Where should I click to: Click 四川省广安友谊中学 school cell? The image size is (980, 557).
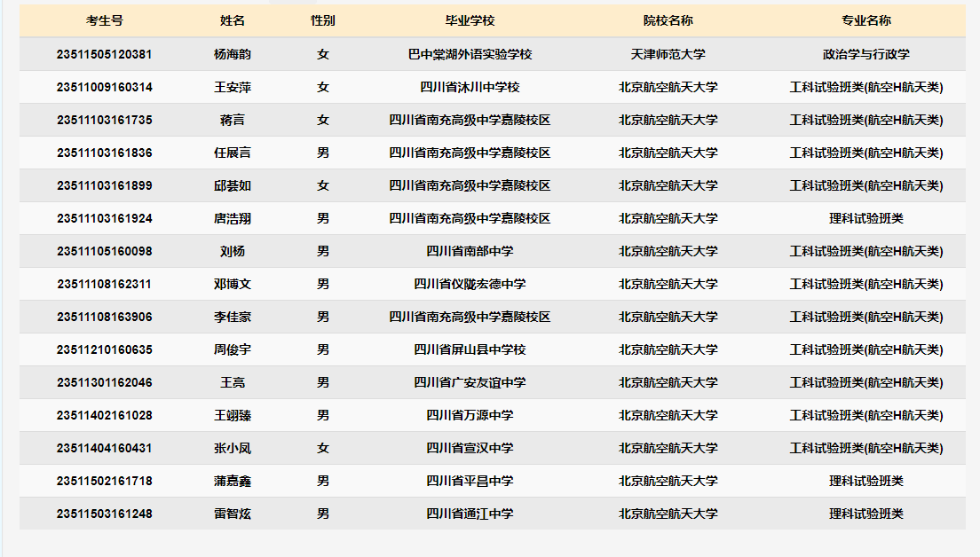click(x=470, y=383)
